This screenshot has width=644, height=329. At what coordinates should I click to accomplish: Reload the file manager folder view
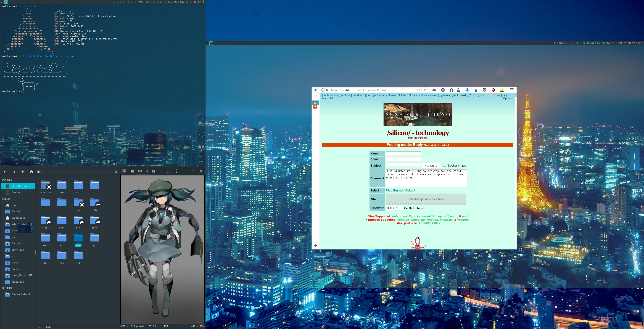(x=116, y=172)
